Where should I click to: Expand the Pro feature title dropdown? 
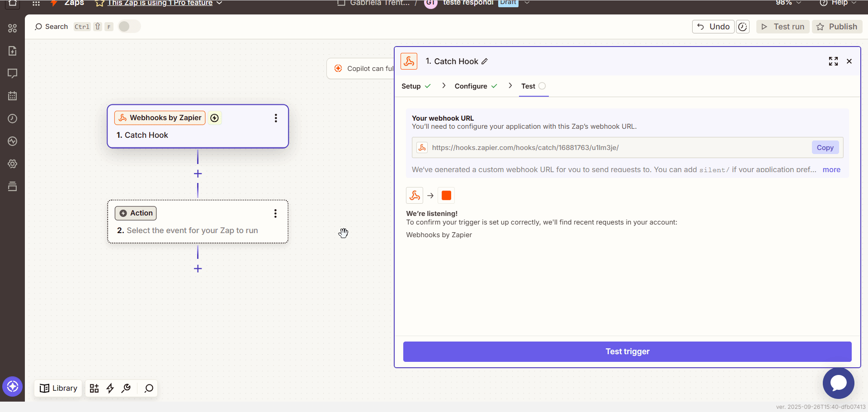(x=219, y=3)
